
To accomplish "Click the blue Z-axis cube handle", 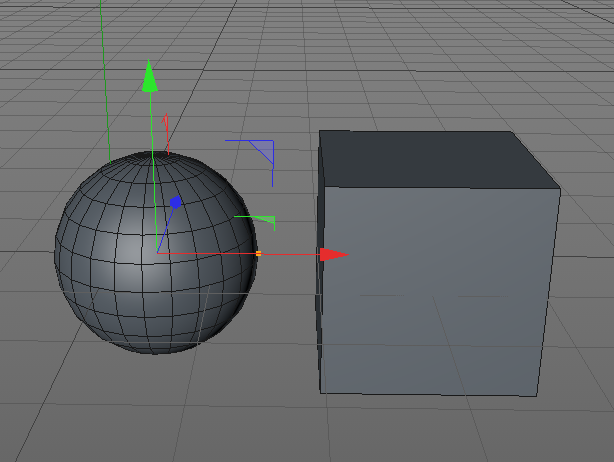I will pyautogui.click(x=175, y=202).
